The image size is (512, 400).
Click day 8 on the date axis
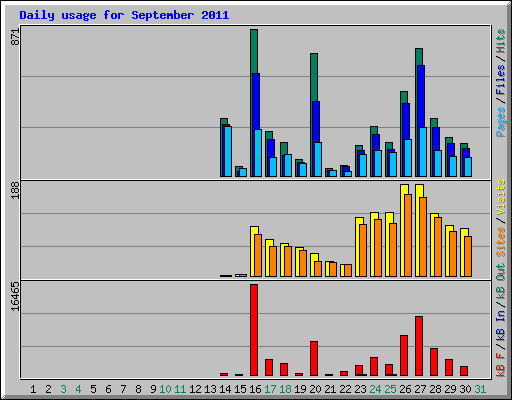(138, 389)
